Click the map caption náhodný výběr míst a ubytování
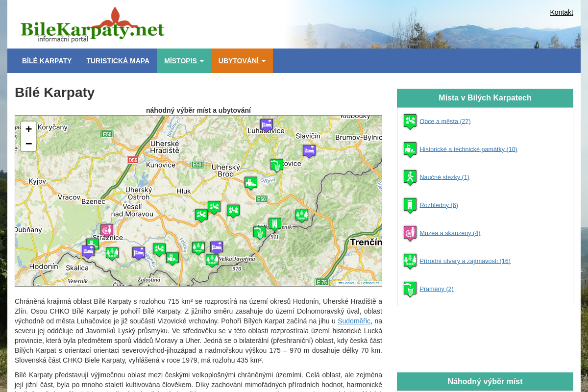588x392 pixels. coord(198,110)
